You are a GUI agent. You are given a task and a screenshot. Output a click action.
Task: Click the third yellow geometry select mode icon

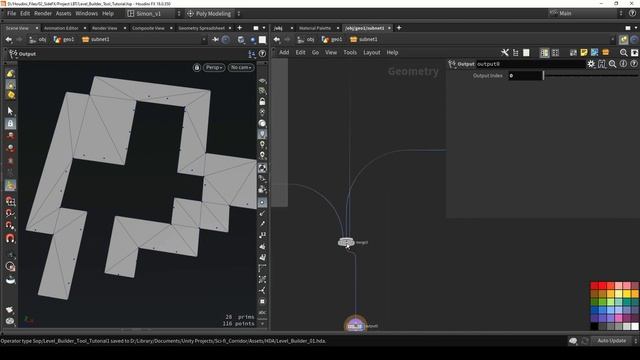(11, 95)
